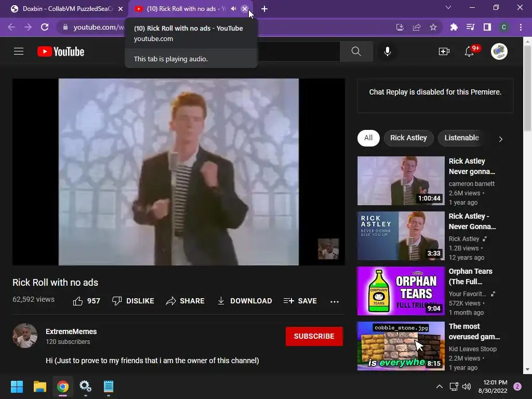Click the 'Rick Astley' channel name under 3:33 video

click(464, 238)
